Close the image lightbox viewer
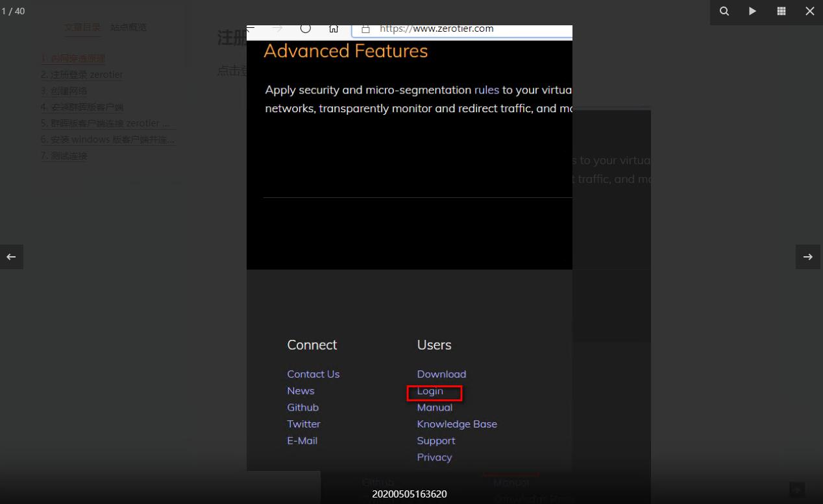 [809, 11]
